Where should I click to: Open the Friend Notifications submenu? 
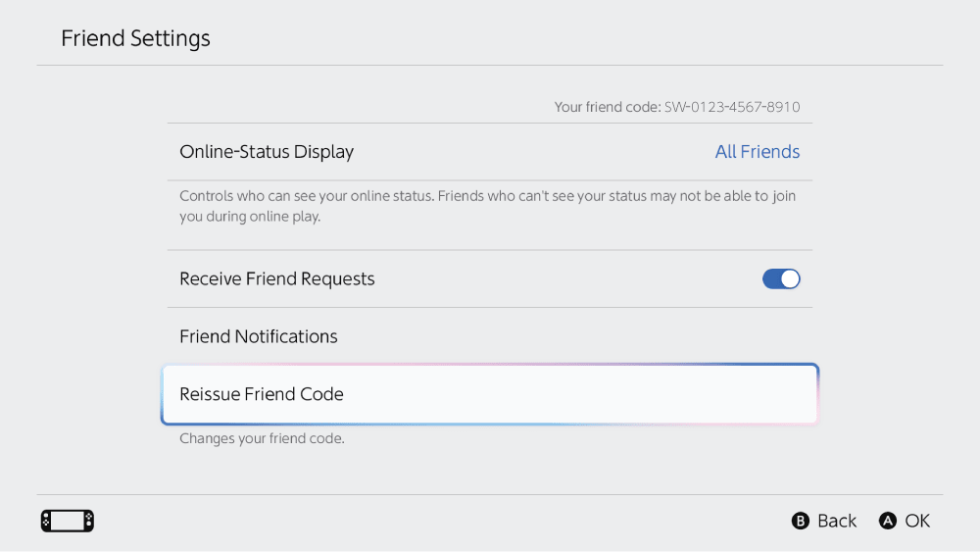point(259,336)
